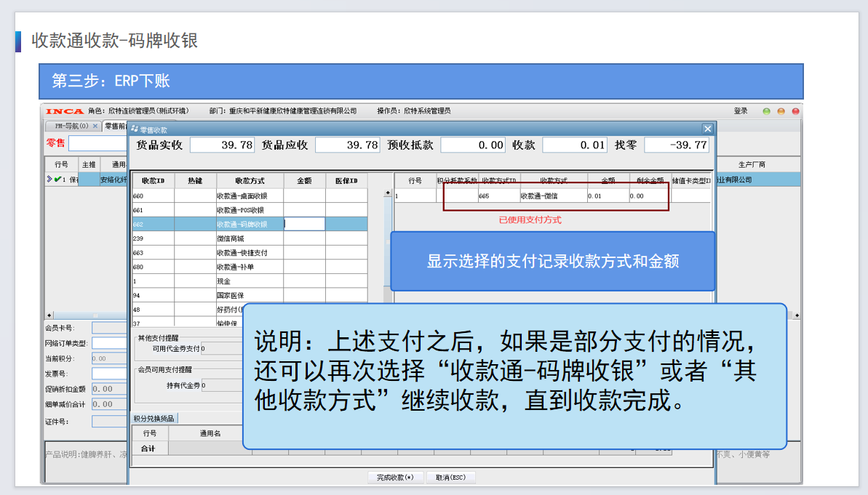
Task: Click the 金额 cell of 收款通-码牌收银
Action: [304, 224]
